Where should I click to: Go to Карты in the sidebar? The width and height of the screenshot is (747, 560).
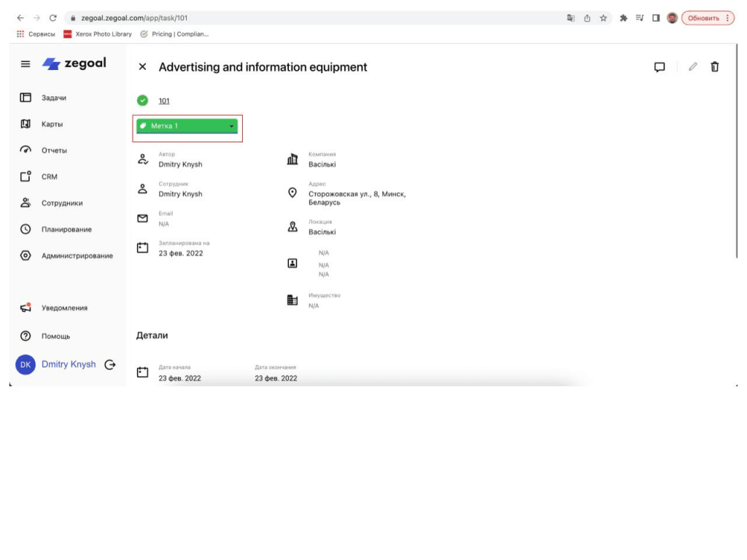click(52, 124)
